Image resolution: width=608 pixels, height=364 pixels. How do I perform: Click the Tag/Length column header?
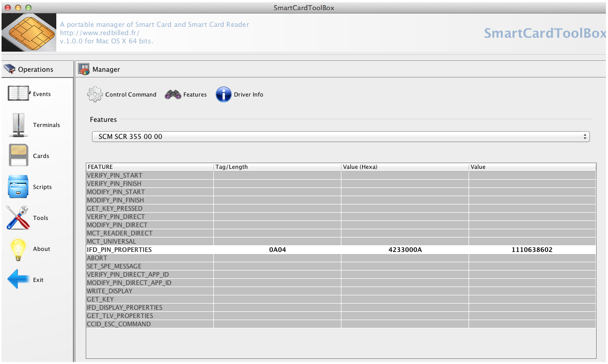tap(277, 167)
